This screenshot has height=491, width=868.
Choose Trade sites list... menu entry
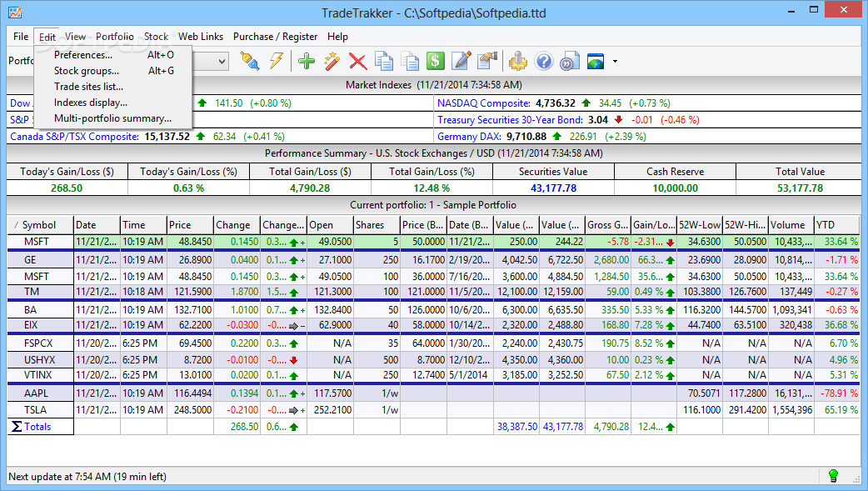(x=113, y=87)
